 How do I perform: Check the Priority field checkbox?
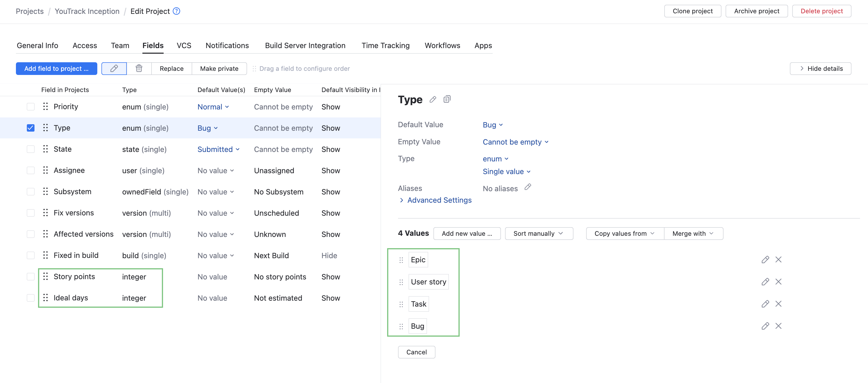click(31, 107)
